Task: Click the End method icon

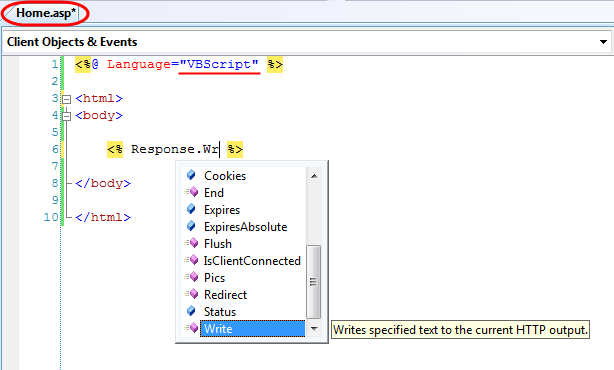Action: [191, 192]
